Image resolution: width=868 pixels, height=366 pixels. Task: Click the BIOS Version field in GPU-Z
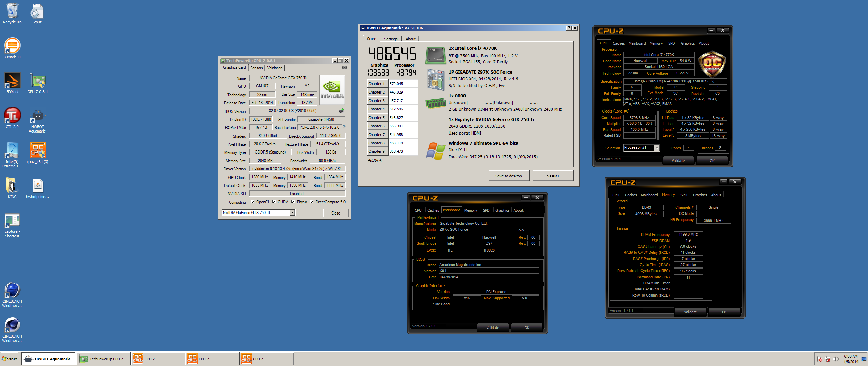(x=293, y=111)
